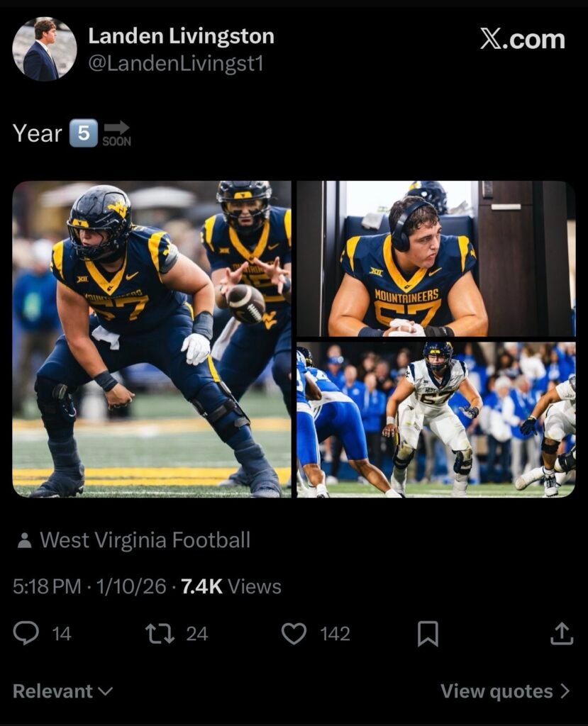Tap the share upload icon
588x726 pixels.
point(561,633)
